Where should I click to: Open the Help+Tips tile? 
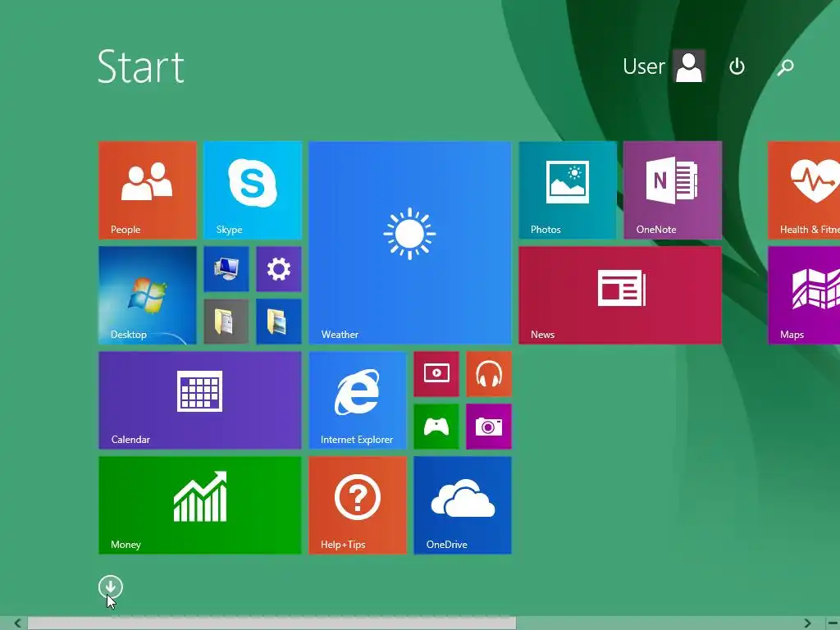(x=358, y=505)
